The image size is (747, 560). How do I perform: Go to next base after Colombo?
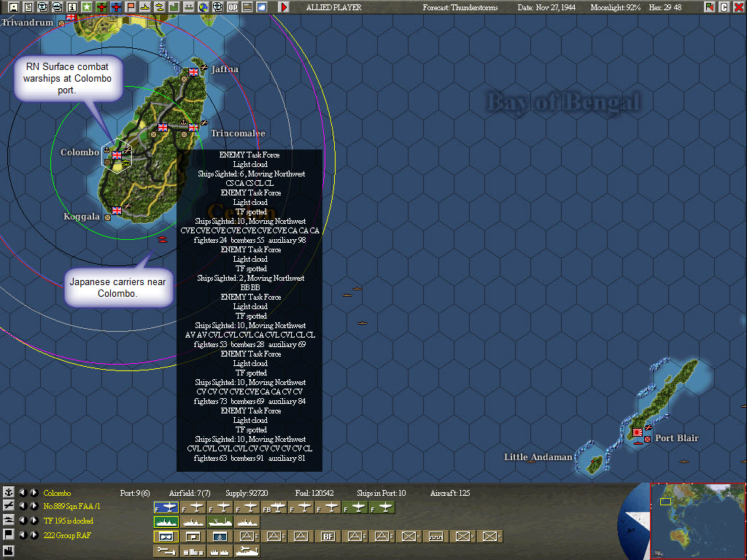tap(34, 492)
